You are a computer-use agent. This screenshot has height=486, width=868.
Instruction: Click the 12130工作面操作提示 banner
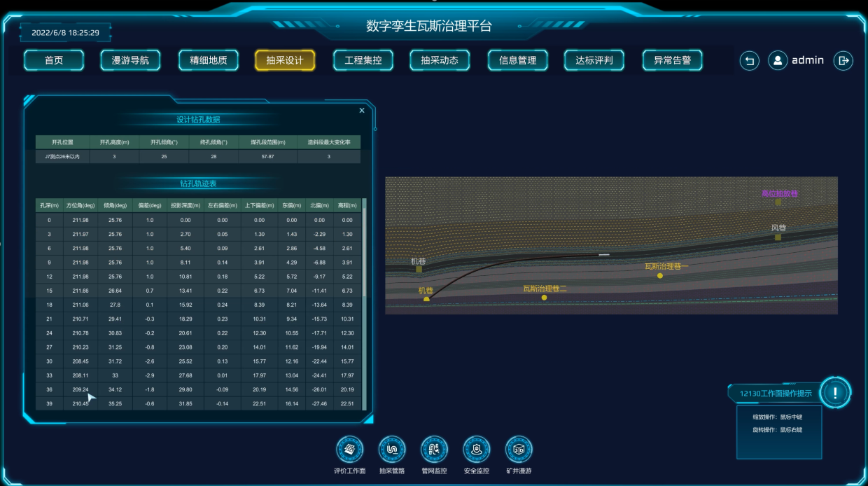[x=776, y=394]
